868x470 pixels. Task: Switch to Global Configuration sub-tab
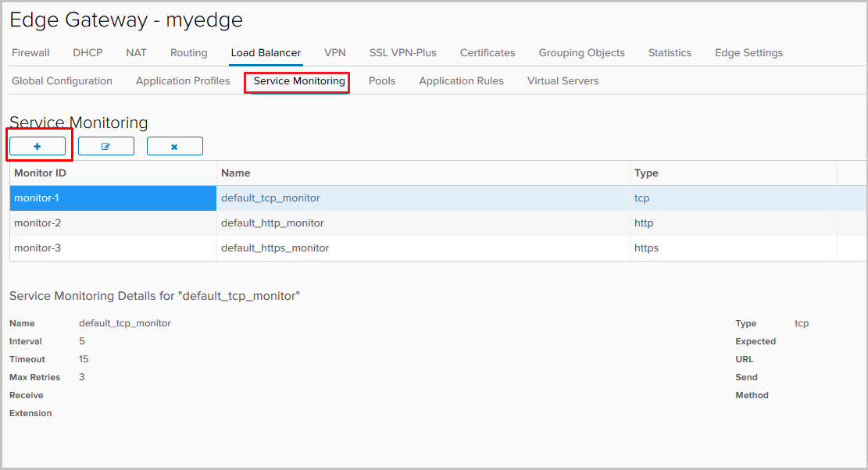62,80
